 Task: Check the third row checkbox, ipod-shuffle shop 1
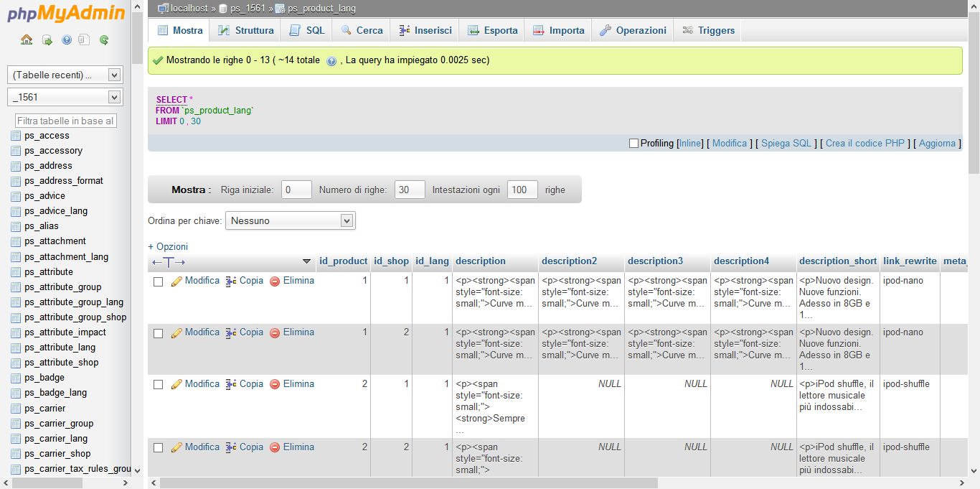(159, 384)
